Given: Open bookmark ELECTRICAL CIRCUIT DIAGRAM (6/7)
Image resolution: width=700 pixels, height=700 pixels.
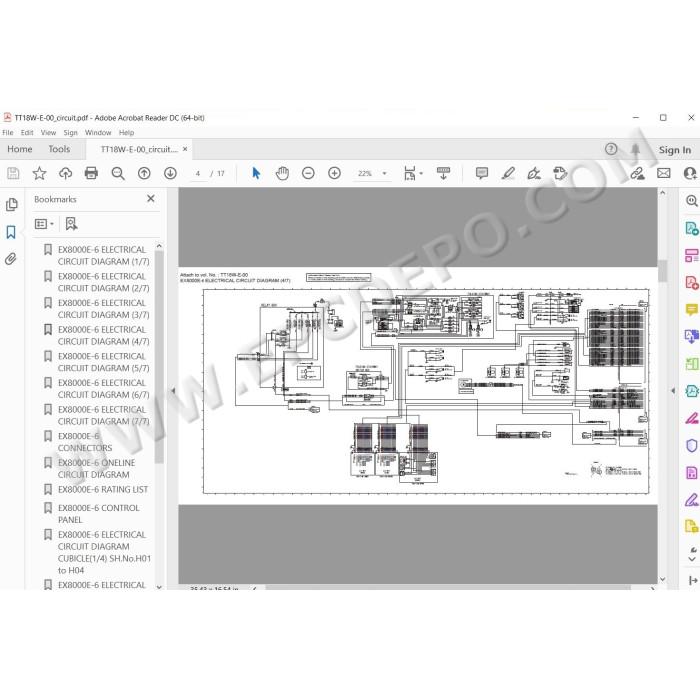Looking at the screenshot, I should click(x=103, y=389).
